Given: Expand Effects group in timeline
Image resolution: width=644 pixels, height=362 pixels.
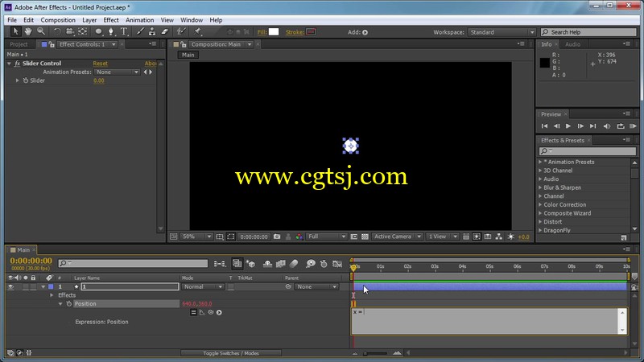Looking at the screenshot, I should pyautogui.click(x=52, y=295).
